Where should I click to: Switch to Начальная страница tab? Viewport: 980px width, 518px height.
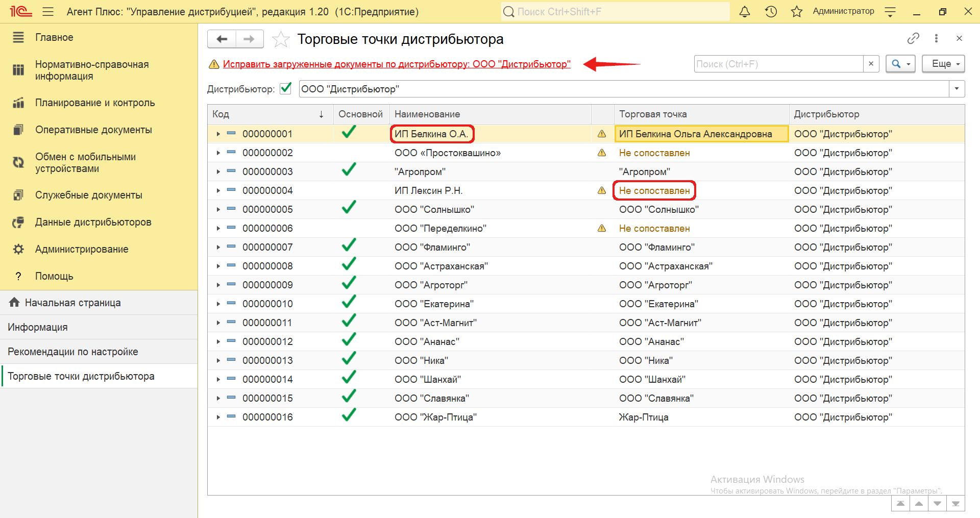[99, 303]
